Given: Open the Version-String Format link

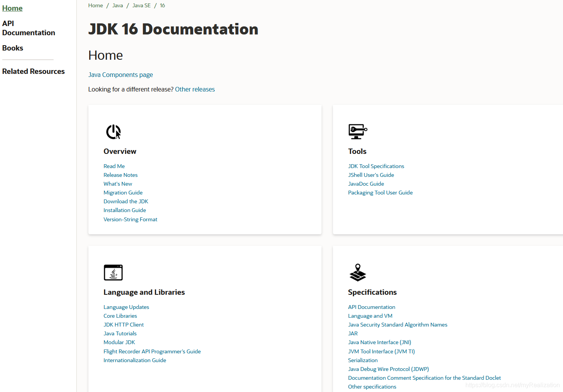Looking at the screenshot, I should pos(131,219).
